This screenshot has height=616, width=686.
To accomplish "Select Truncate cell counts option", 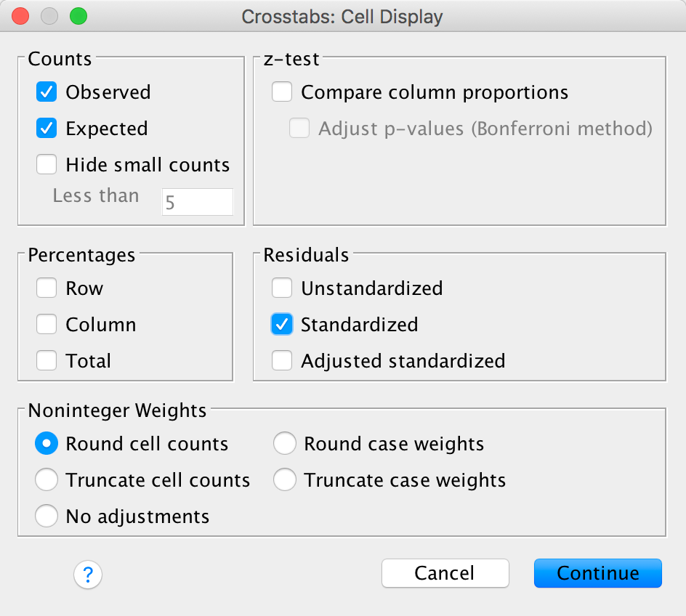I will pos(47,480).
